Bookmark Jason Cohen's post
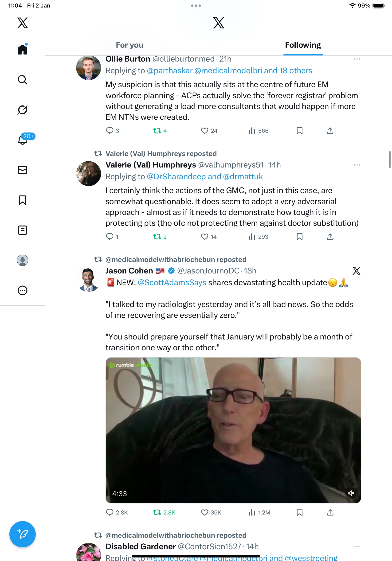The height and width of the screenshot is (561, 392). (x=299, y=512)
